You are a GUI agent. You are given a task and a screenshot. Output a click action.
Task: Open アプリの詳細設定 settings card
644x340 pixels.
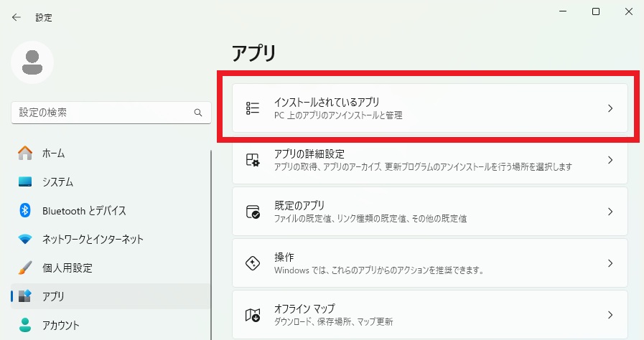(x=429, y=160)
